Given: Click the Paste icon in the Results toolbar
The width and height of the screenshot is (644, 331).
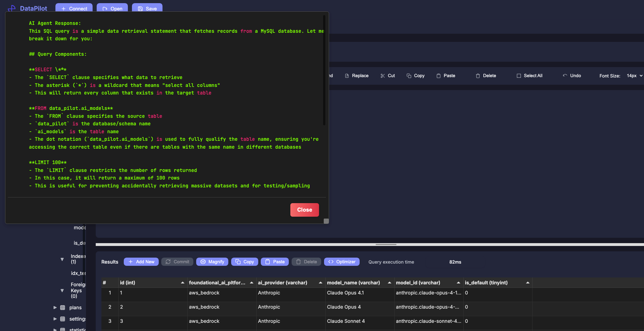Looking at the screenshot, I should click(268, 262).
